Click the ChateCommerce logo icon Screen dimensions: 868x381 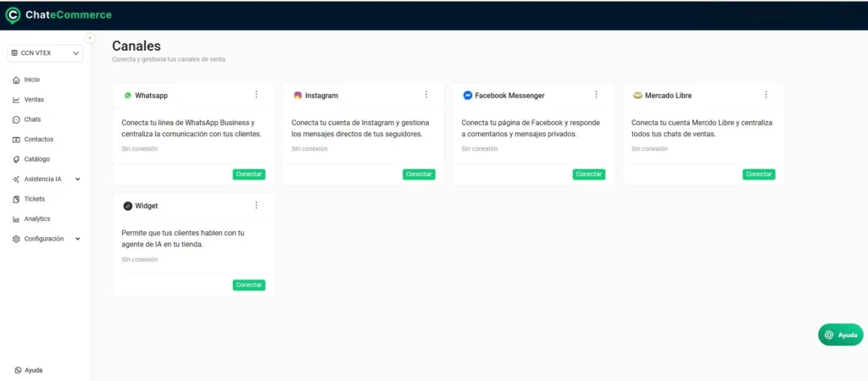pyautogui.click(x=12, y=15)
